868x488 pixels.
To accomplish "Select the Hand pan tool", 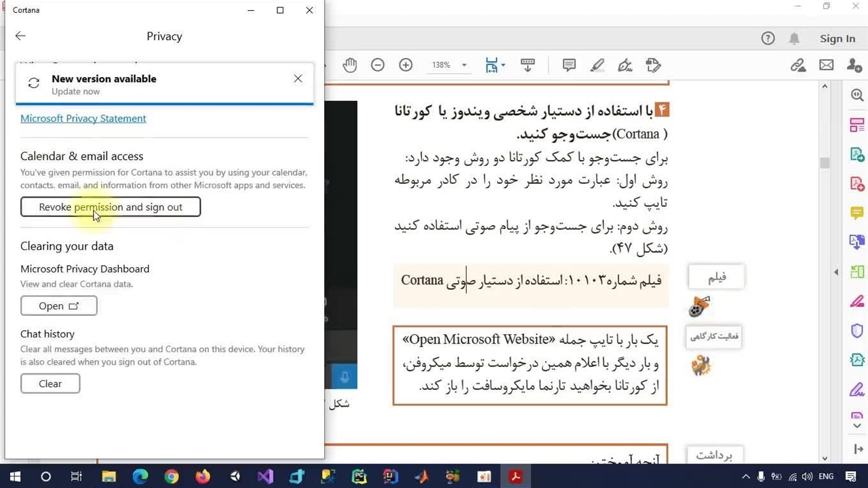I will coord(349,65).
